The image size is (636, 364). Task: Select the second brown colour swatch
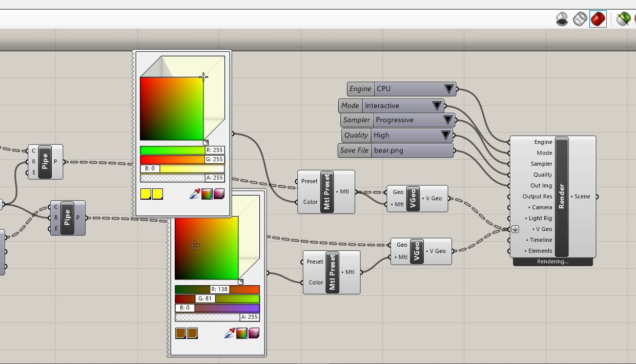pyautogui.click(x=192, y=333)
